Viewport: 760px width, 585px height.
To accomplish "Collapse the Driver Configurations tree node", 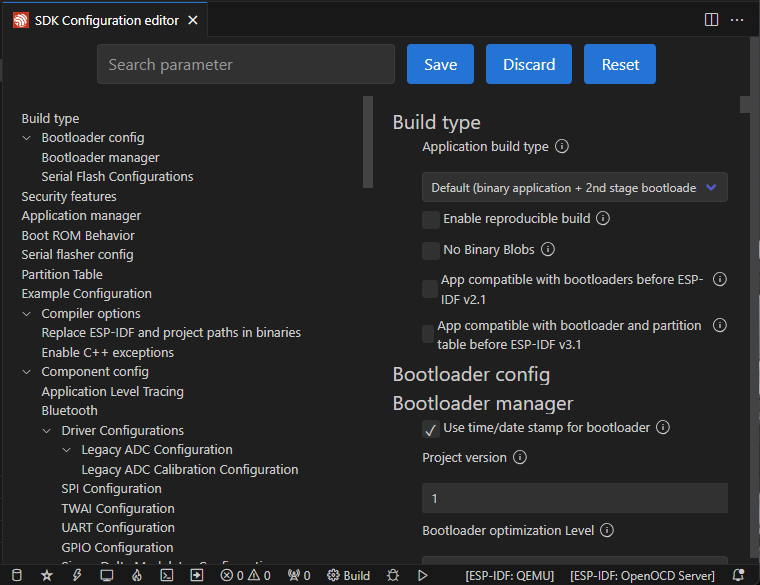I will 47,431.
